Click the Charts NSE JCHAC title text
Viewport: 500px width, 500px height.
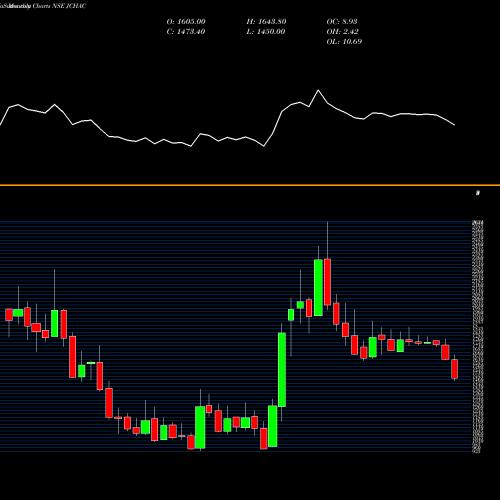tap(59, 6)
